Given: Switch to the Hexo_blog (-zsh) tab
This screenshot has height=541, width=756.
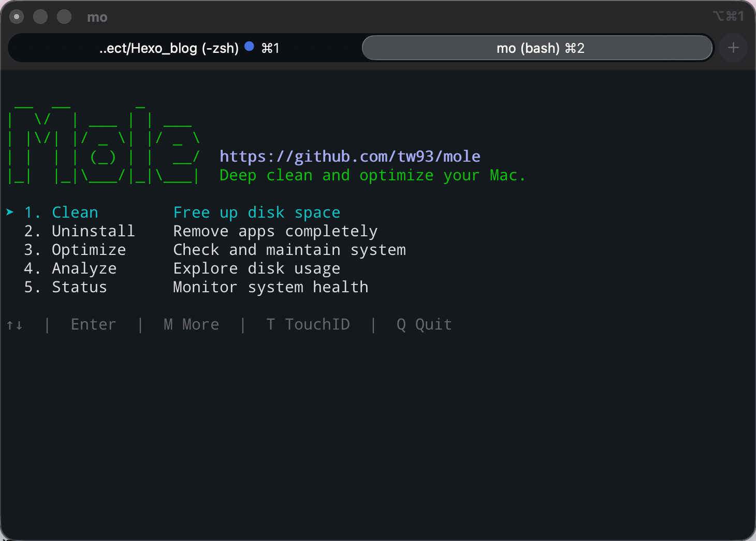Looking at the screenshot, I should coord(185,48).
